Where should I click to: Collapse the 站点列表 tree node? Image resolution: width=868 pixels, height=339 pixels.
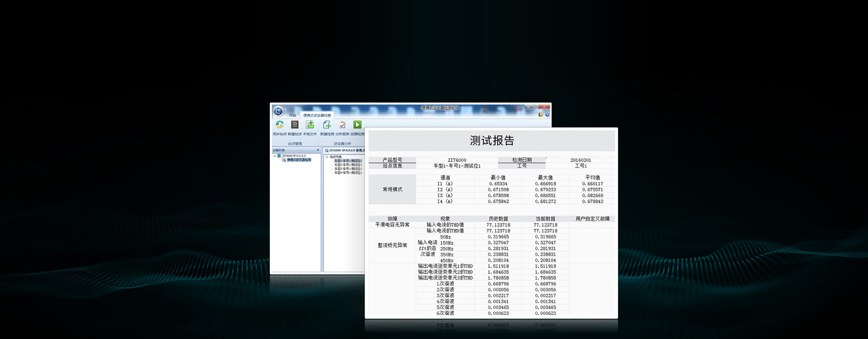click(327, 157)
